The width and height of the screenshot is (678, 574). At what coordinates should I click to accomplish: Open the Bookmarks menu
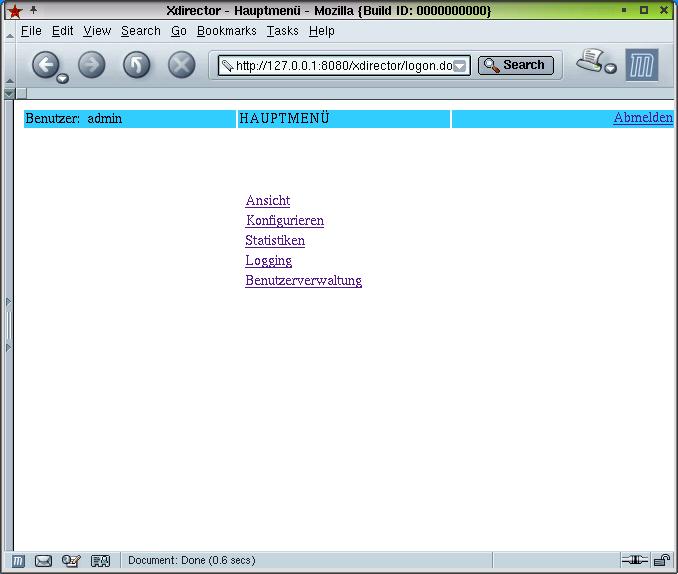click(226, 31)
